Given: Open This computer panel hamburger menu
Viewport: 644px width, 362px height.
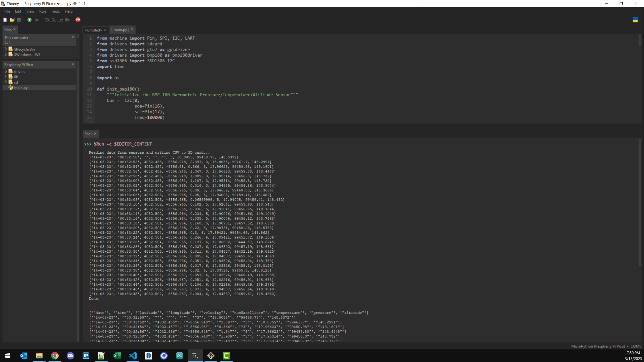Looking at the screenshot, I should coord(73,37).
